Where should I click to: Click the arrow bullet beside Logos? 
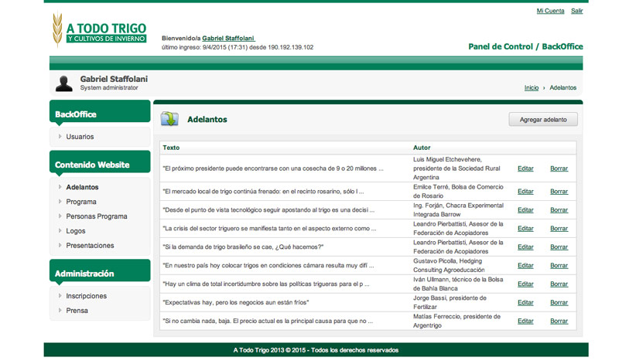click(60, 230)
